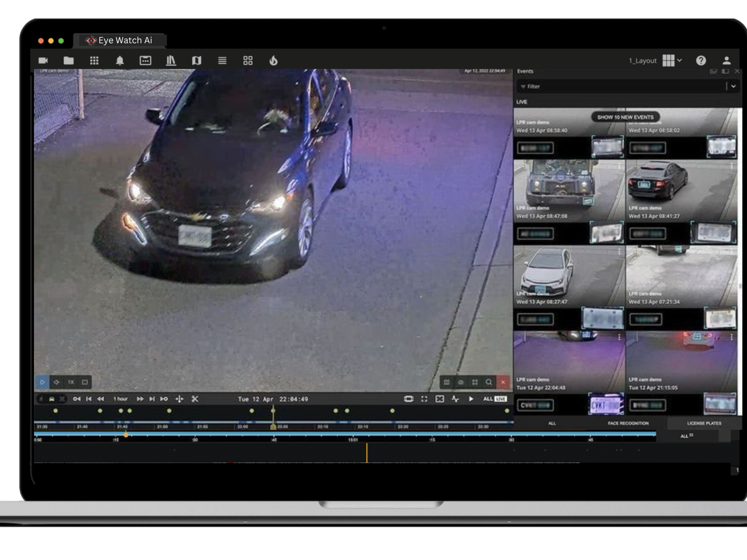Click the frame icon next to 1X speed
This screenshot has width=747, height=560.
(x=85, y=382)
